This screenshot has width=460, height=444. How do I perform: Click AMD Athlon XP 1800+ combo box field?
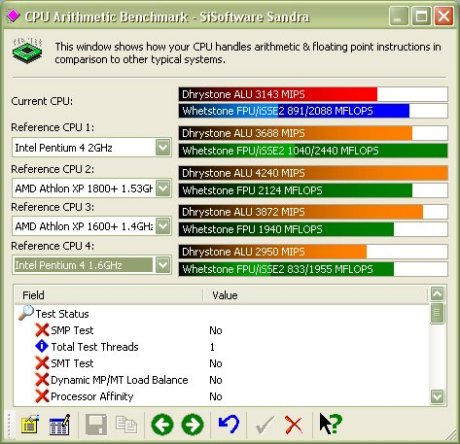[x=92, y=188]
